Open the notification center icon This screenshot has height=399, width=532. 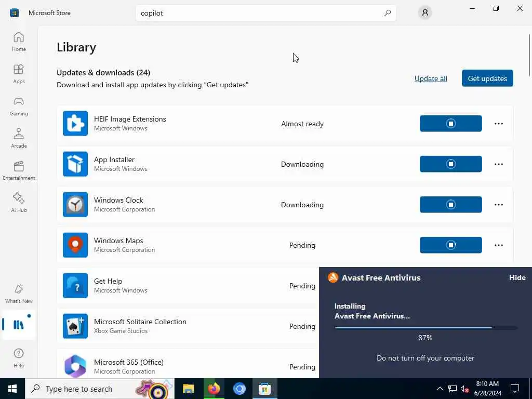tap(515, 389)
